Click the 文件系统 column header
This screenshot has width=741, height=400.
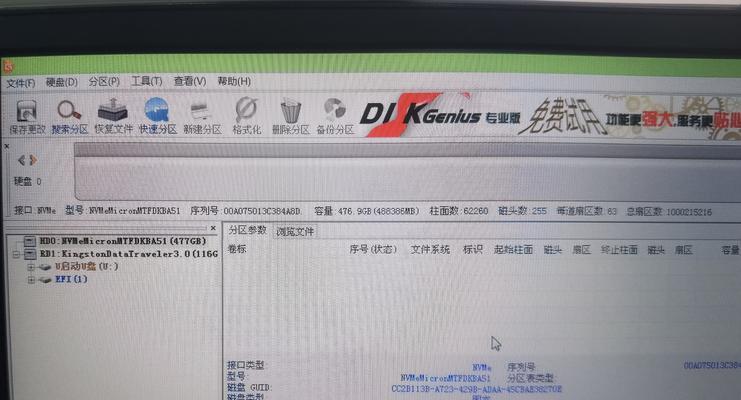coord(430,249)
